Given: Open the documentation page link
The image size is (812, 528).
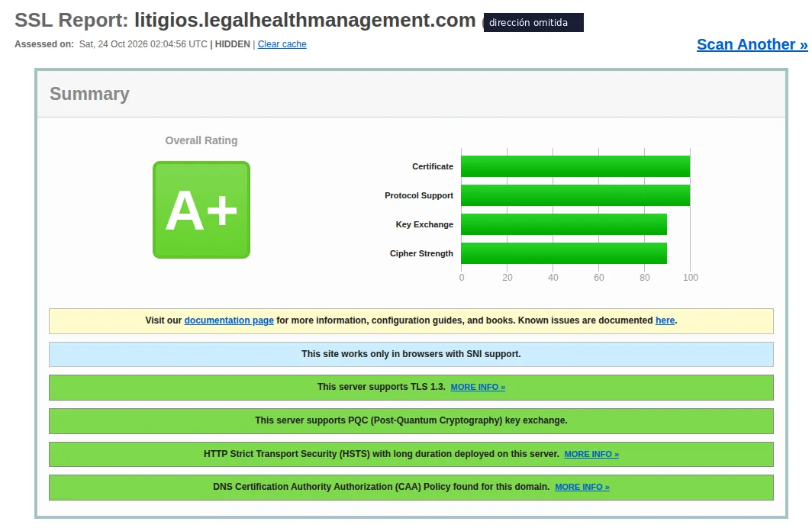Looking at the screenshot, I should click(229, 320).
